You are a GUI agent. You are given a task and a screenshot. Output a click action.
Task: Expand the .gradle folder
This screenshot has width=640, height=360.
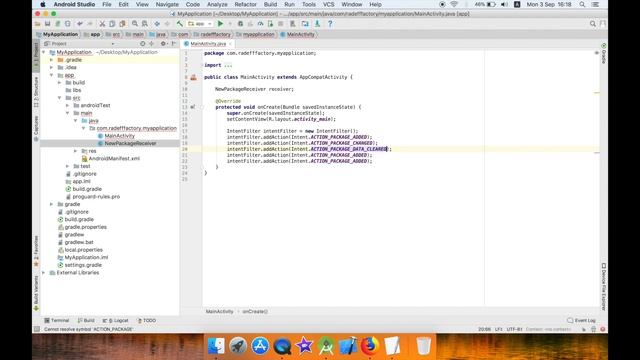pyautogui.click(x=51, y=60)
